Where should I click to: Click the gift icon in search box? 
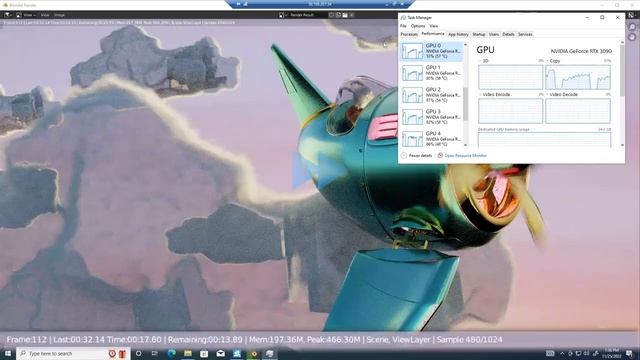point(122,353)
